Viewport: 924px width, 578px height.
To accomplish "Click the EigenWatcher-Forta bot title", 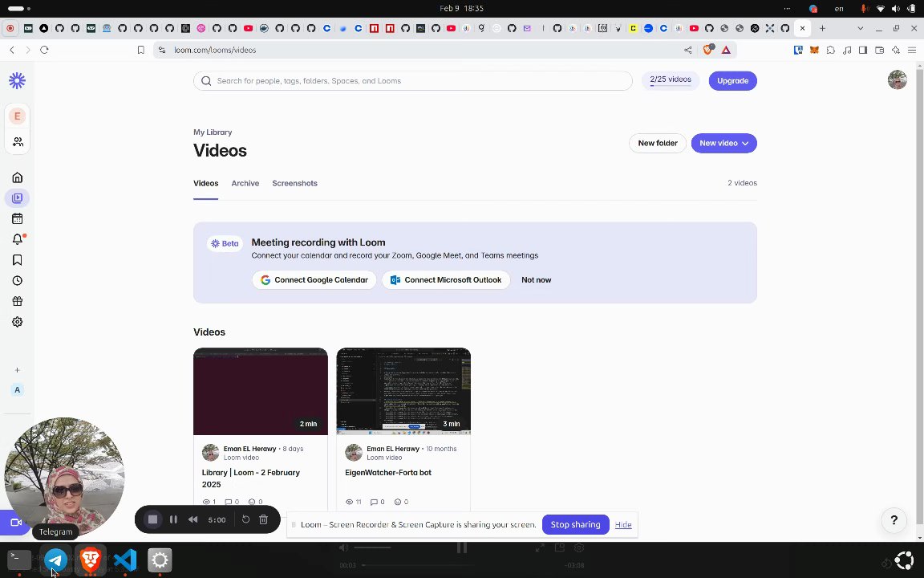I will (x=387, y=472).
